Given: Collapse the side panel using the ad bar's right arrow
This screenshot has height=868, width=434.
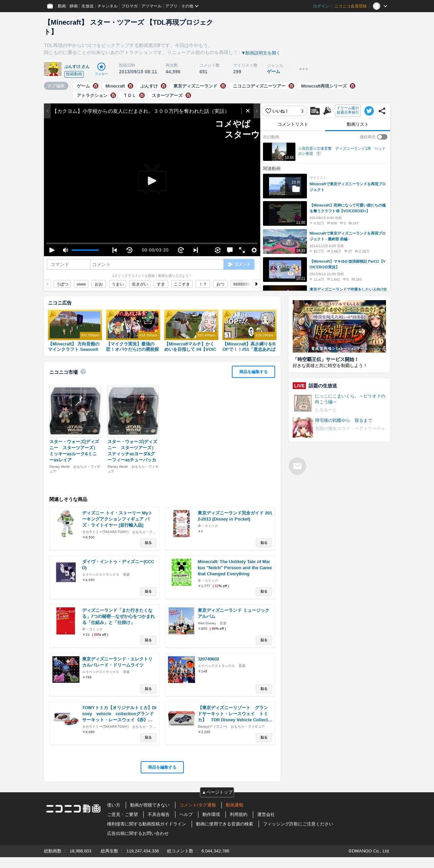Looking at the screenshot, I should tap(257, 111).
